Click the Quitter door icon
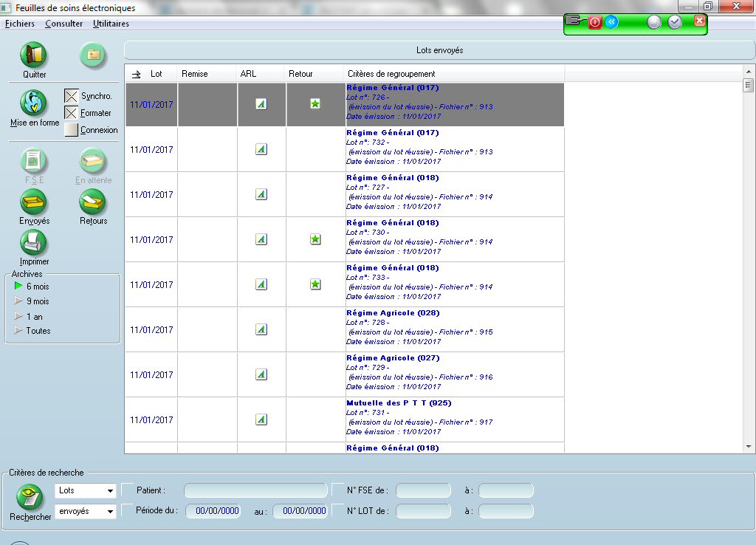The width and height of the screenshot is (756, 545). (33, 55)
